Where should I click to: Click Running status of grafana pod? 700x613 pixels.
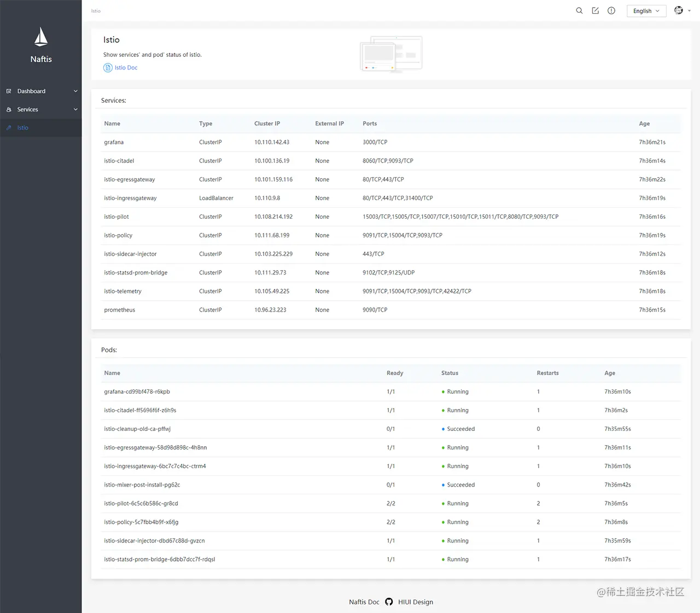[x=455, y=392]
